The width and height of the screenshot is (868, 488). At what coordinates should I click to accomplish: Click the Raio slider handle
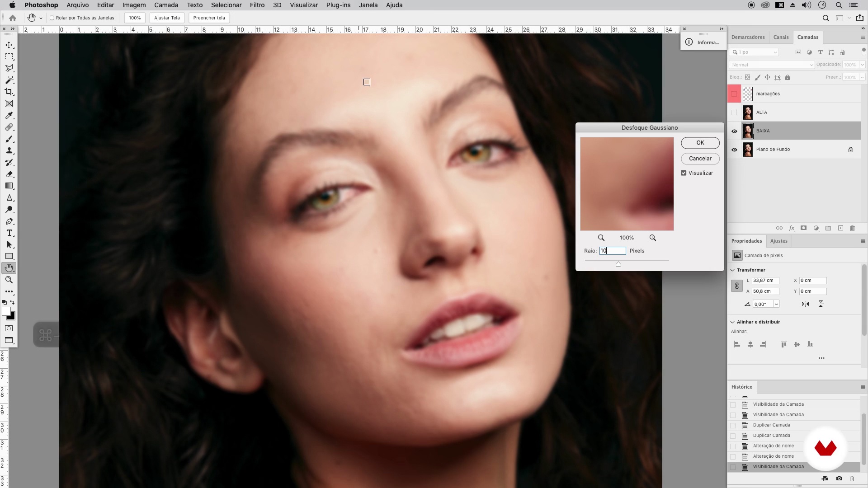pyautogui.click(x=618, y=264)
